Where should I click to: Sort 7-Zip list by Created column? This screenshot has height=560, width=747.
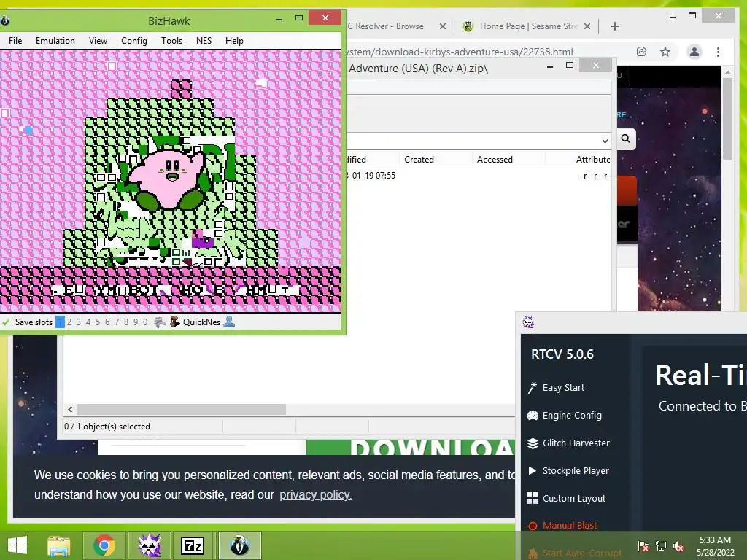(419, 160)
